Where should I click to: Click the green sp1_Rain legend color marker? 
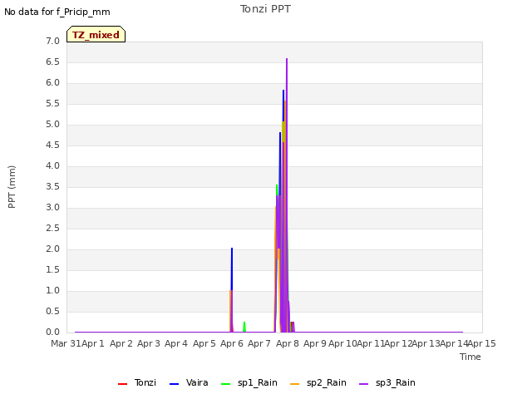tap(225, 384)
